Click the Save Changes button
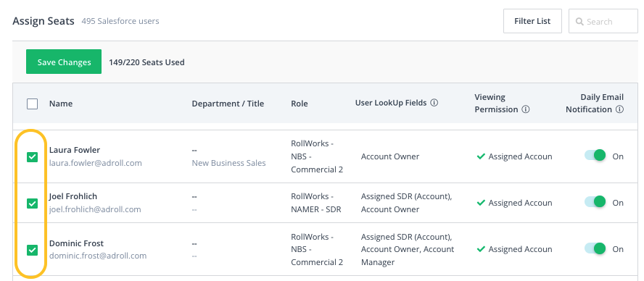The image size is (644, 281). click(64, 62)
